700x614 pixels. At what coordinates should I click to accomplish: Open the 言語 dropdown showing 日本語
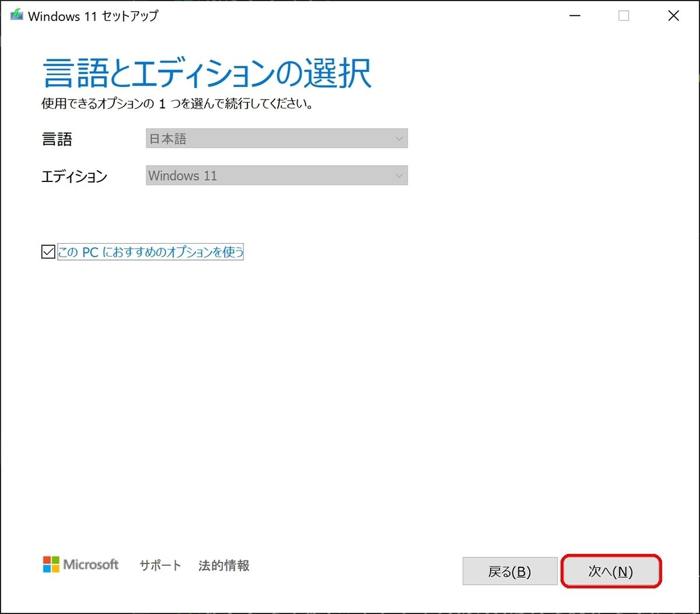coord(276,139)
